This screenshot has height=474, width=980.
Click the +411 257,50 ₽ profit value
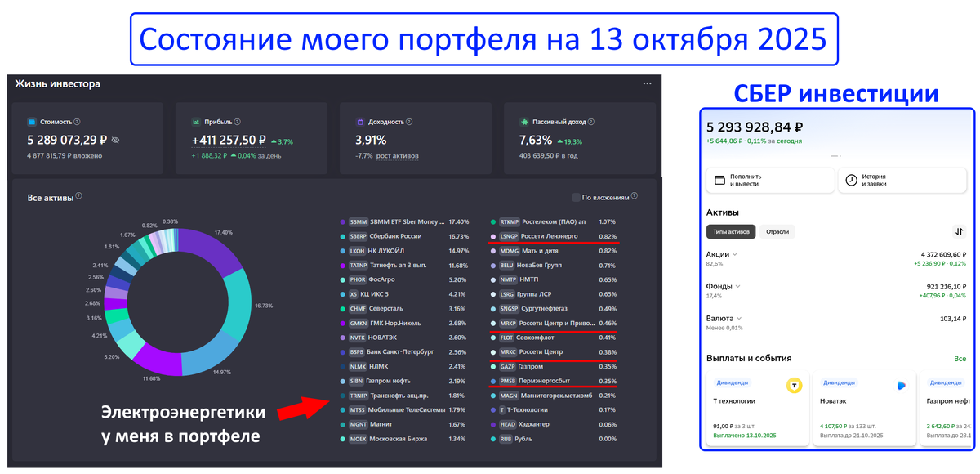229,140
